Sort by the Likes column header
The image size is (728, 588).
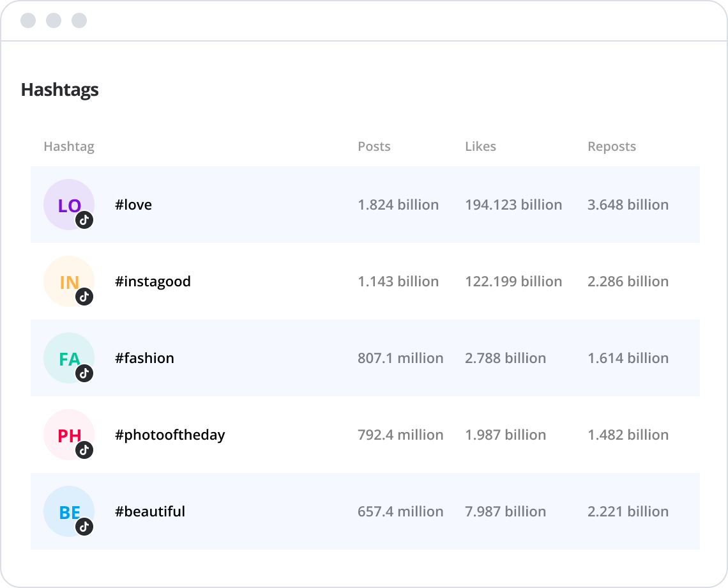[481, 146]
